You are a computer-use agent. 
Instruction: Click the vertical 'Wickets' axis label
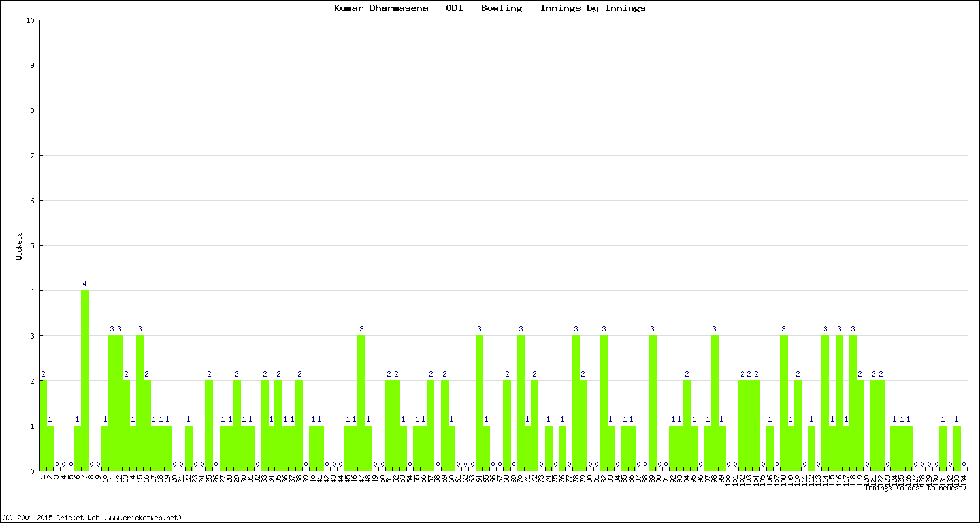click(x=20, y=246)
